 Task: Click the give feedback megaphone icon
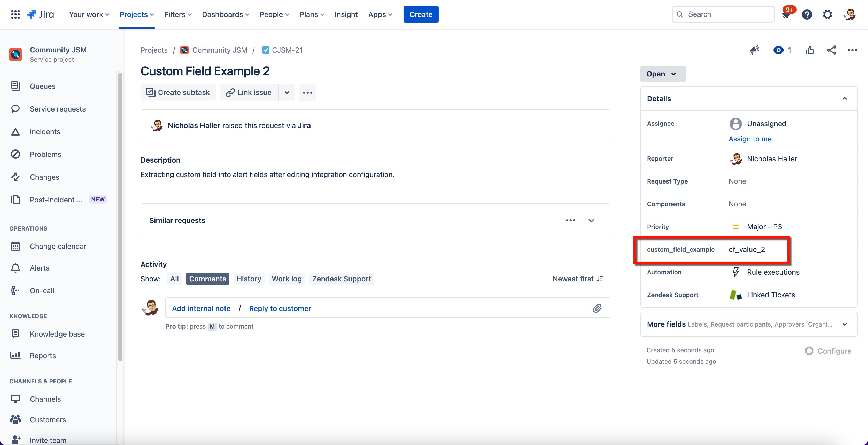(x=754, y=50)
